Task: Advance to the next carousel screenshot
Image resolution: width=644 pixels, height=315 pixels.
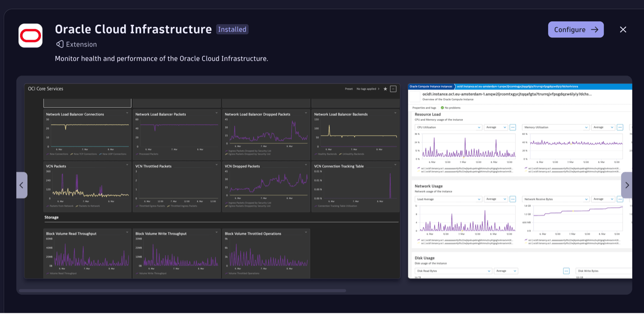Action: [x=626, y=185]
